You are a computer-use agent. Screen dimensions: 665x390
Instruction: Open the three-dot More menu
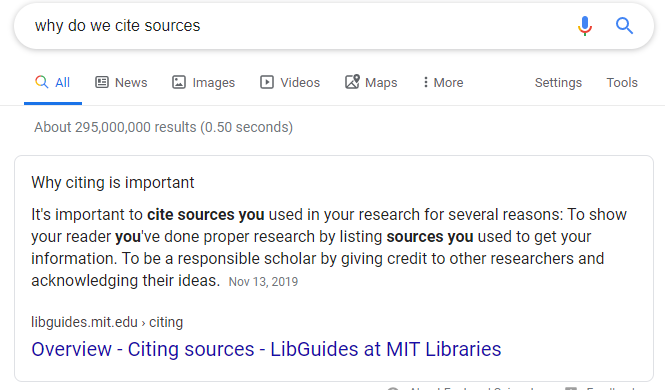(x=443, y=82)
